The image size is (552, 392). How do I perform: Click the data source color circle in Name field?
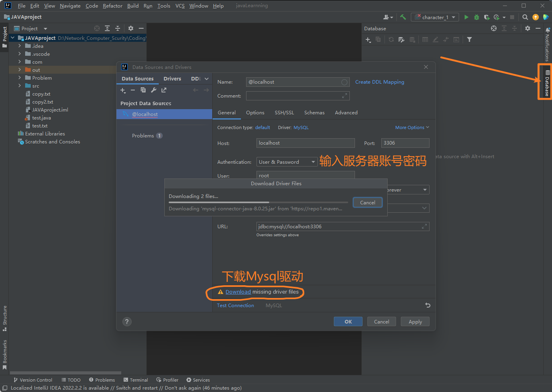coord(344,82)
